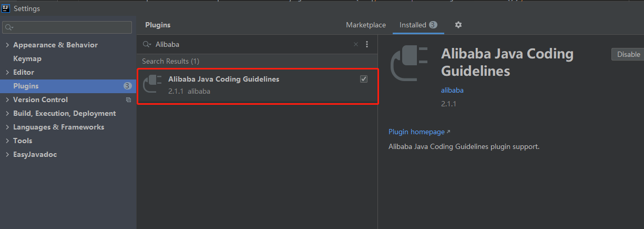Click the alibaba vendor link
The image size is (644, 229).
[452, 90]
